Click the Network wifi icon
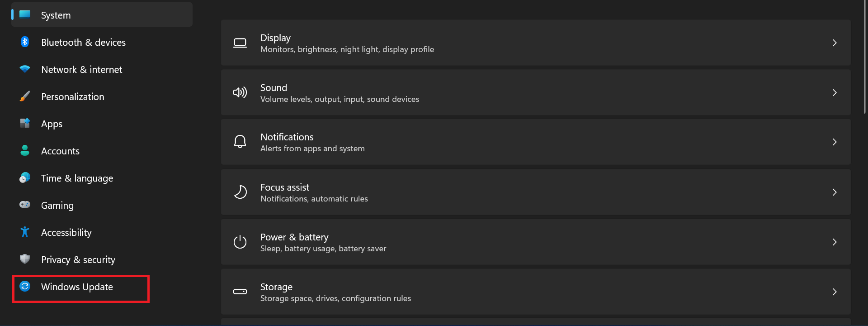Viewport: 868px width, 326px height. [x=25, y=69]
